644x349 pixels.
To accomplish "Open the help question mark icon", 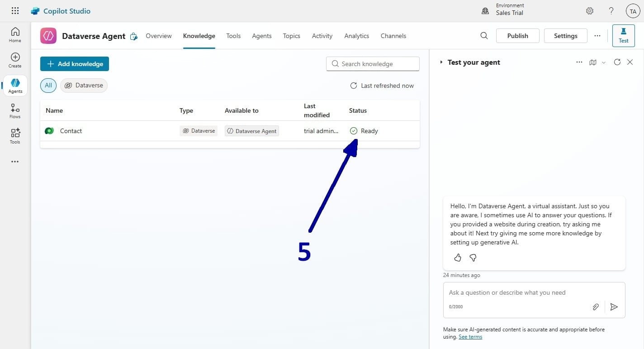I will point(611,11).
